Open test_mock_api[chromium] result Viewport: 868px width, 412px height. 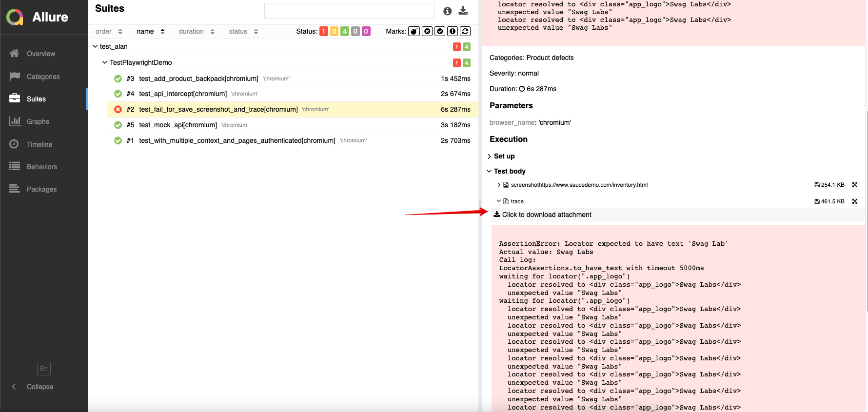click(x=293, y=125)
